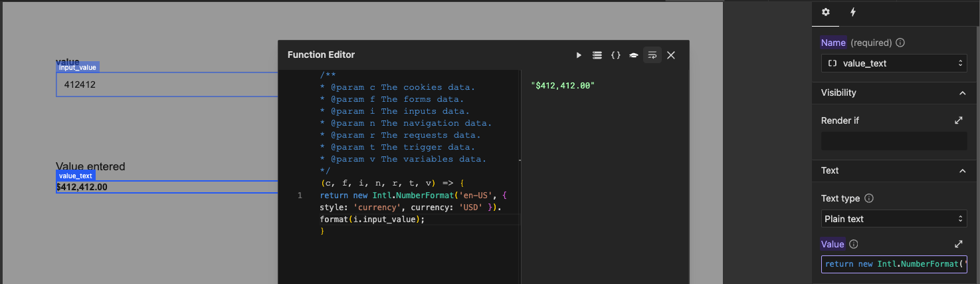
Task: Close the Function Editor dialog
Action: [671, 55]
